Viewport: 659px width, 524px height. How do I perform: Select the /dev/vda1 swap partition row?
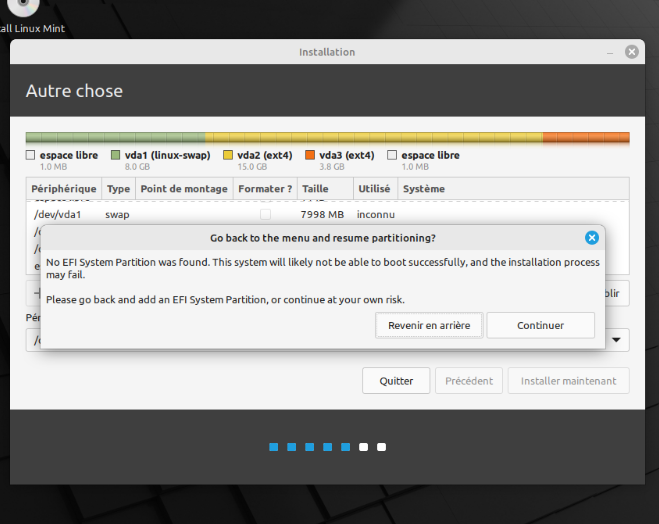tap(327, 214)
